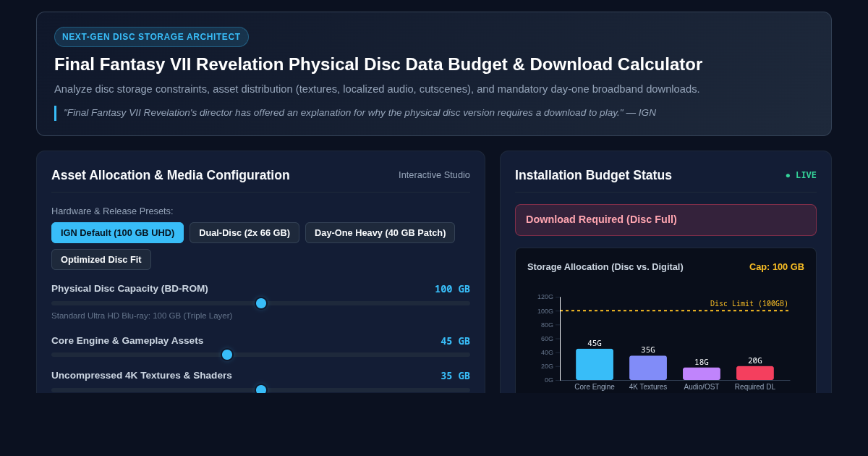Adjust the Physical Disc Capacity slider
This screenshot has height=456, width=868.
[260, 303]
